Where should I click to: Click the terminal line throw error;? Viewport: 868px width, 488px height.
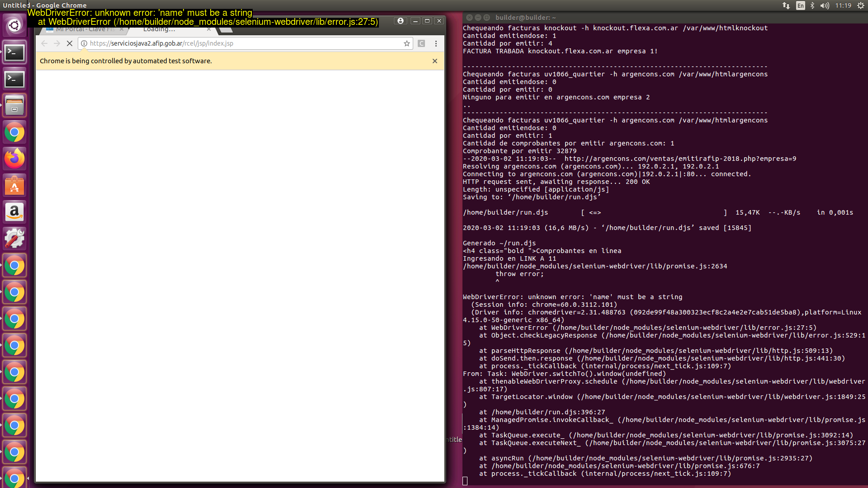coord(519,274)
